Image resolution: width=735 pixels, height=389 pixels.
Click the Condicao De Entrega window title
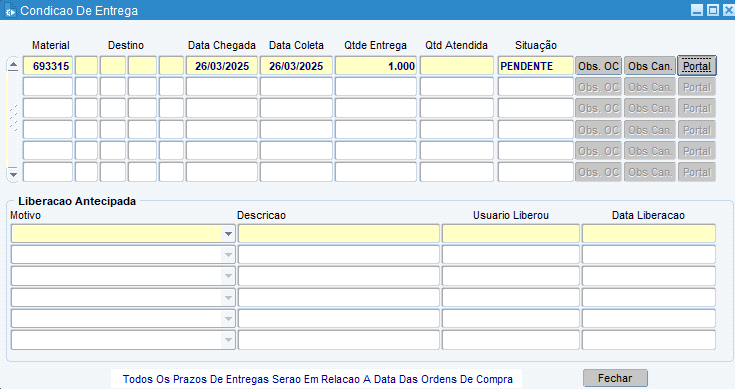point(79,11)
